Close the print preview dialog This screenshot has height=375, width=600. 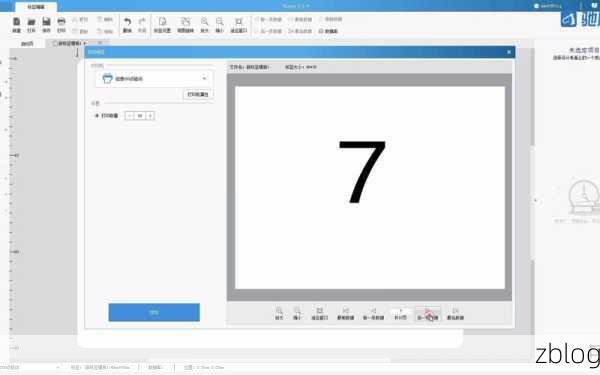pyautogui.click(x=509, y=52)
